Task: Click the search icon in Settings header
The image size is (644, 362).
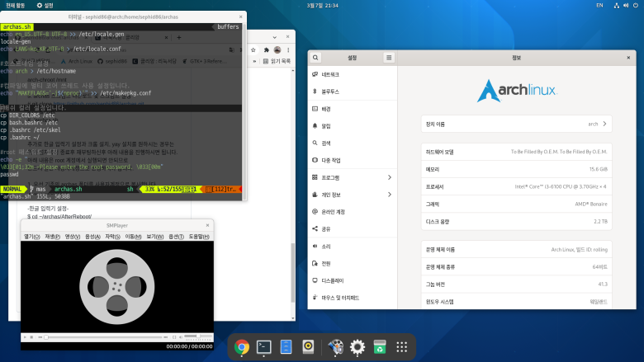Action: pyautogui.click(x=315, y=58)
